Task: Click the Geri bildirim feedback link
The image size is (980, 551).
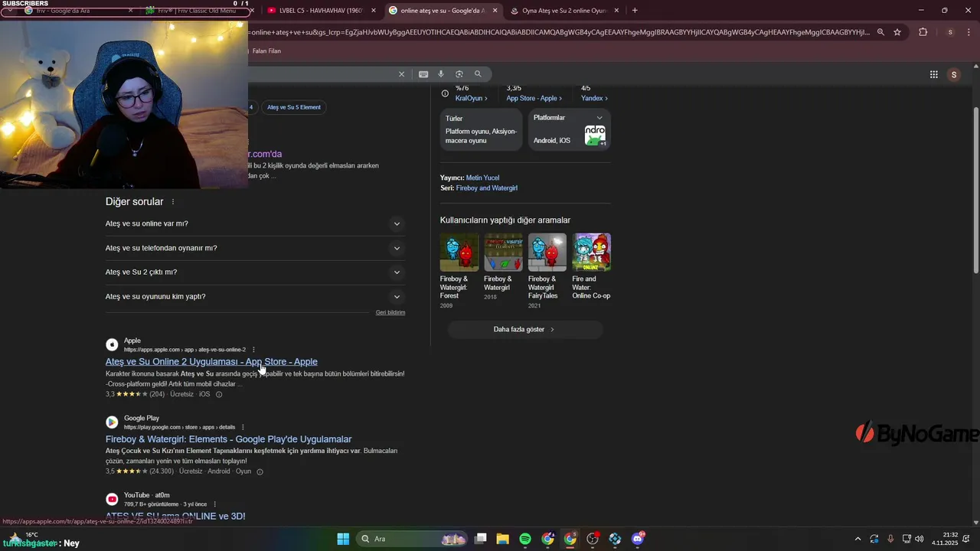Action: [390, 313]
